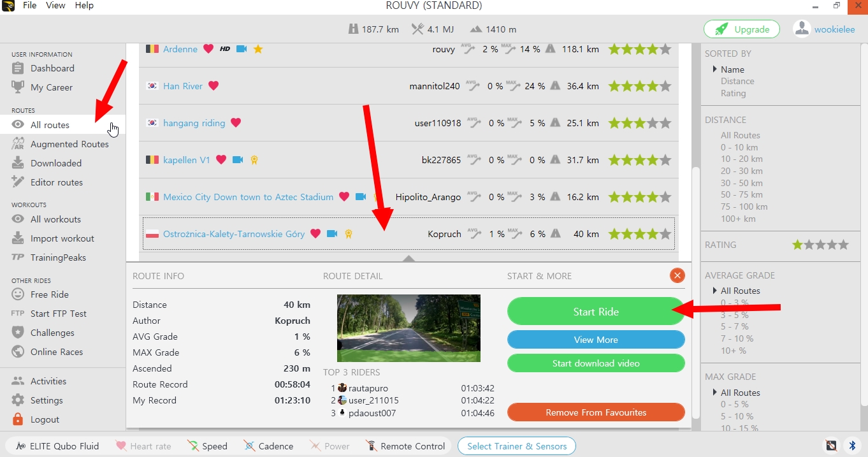Click the View More button
This screenshot has width=868, height=457.
(596, 340)
